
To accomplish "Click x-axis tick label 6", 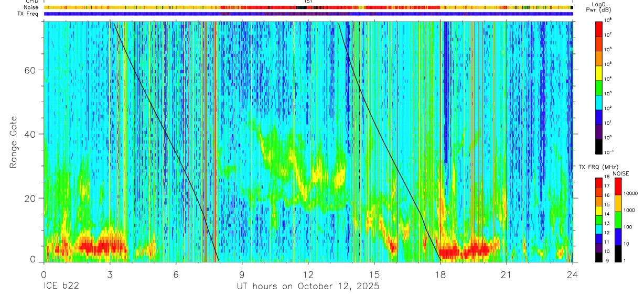I will (x=176, y=274).
